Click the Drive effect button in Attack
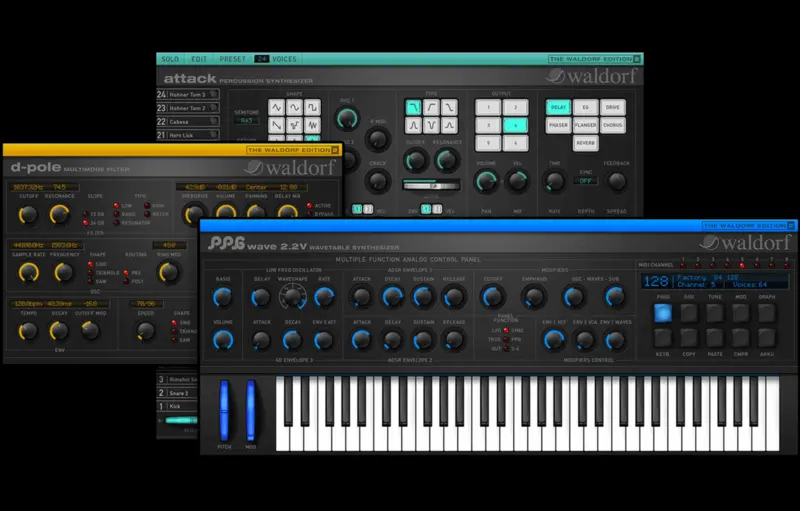 pyautogui.click(x=612, y=107)
